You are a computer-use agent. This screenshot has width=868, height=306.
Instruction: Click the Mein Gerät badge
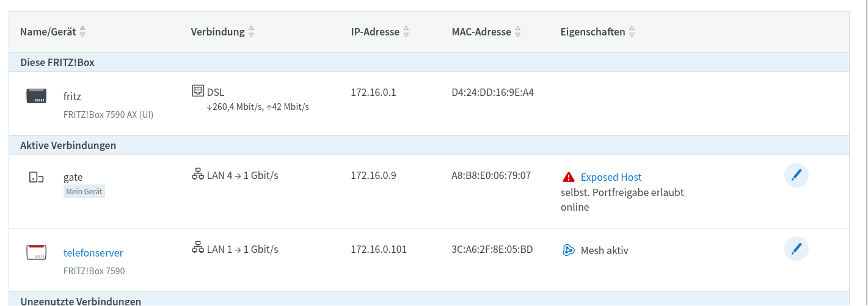click(x=84, y=192)
